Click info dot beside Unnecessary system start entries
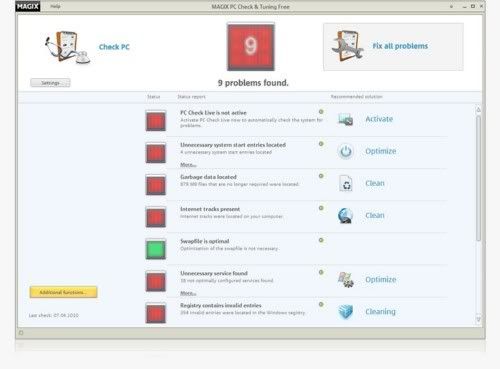500x369 pixels. pos(321,144)
